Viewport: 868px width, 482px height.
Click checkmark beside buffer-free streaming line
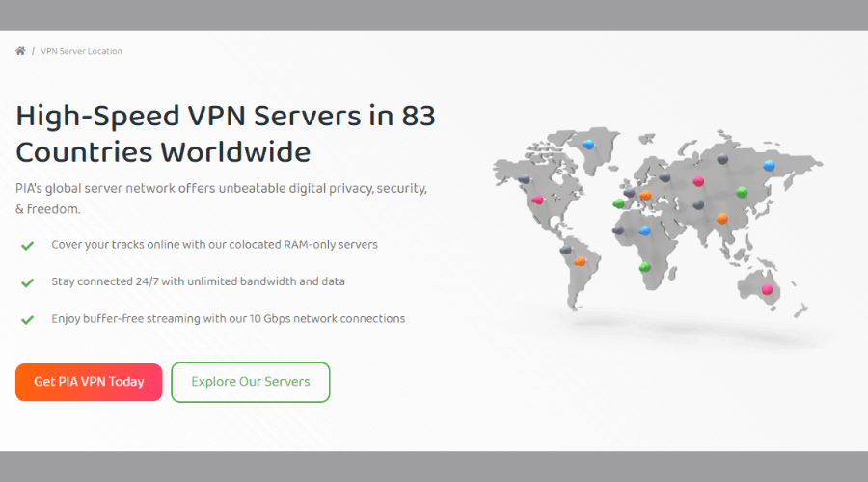click(x=28, y=319)
